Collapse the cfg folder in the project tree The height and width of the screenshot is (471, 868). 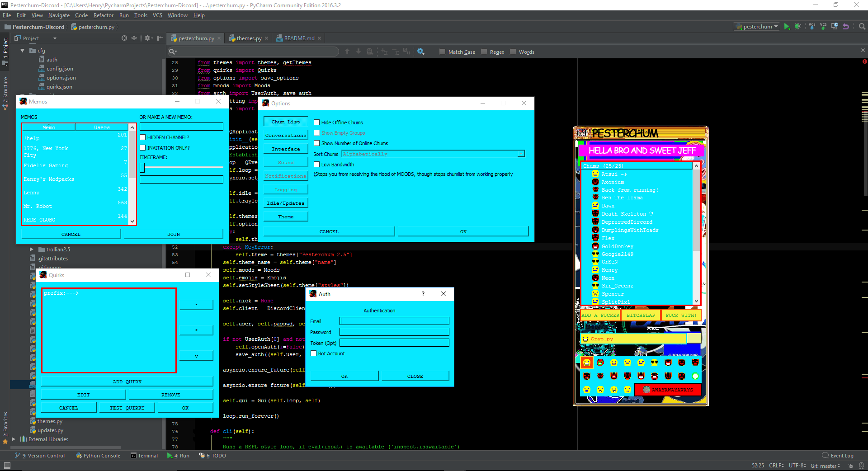(22, 51)
